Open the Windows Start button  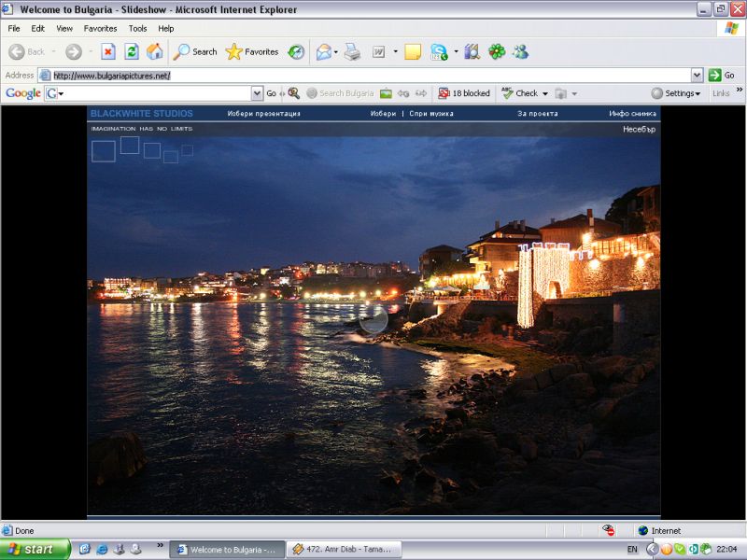tap(35, 550)
